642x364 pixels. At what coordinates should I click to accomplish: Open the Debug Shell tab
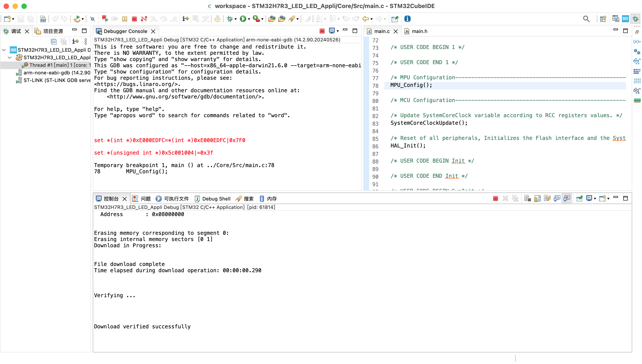tap(213, 199)
